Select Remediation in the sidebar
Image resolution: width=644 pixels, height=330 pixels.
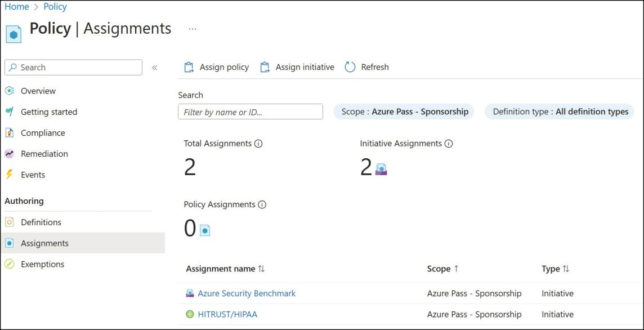44,154
